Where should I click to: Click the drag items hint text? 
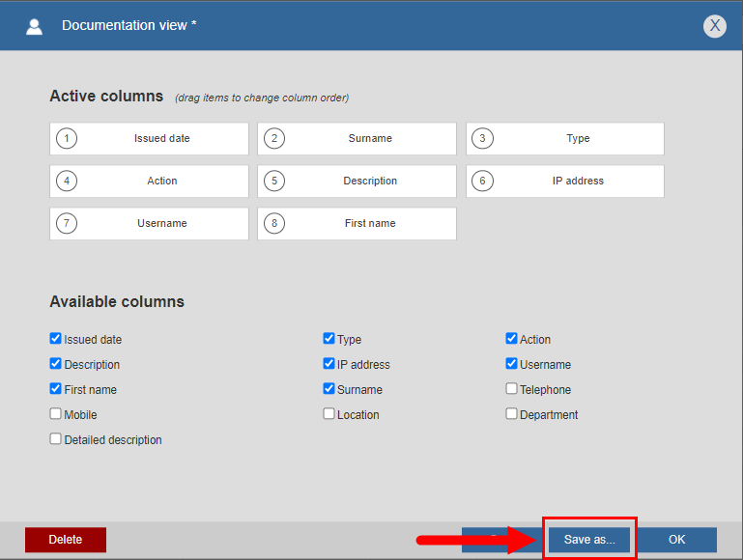262,98
